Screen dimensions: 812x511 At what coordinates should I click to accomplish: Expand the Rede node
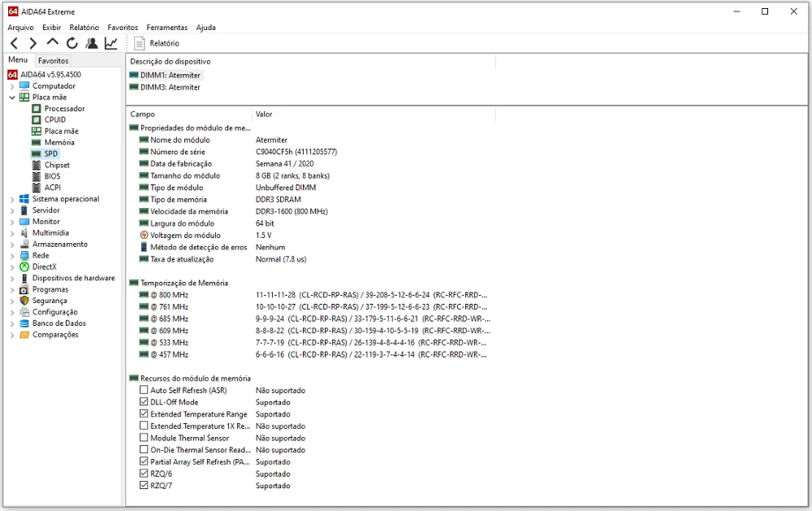[12, 256]
